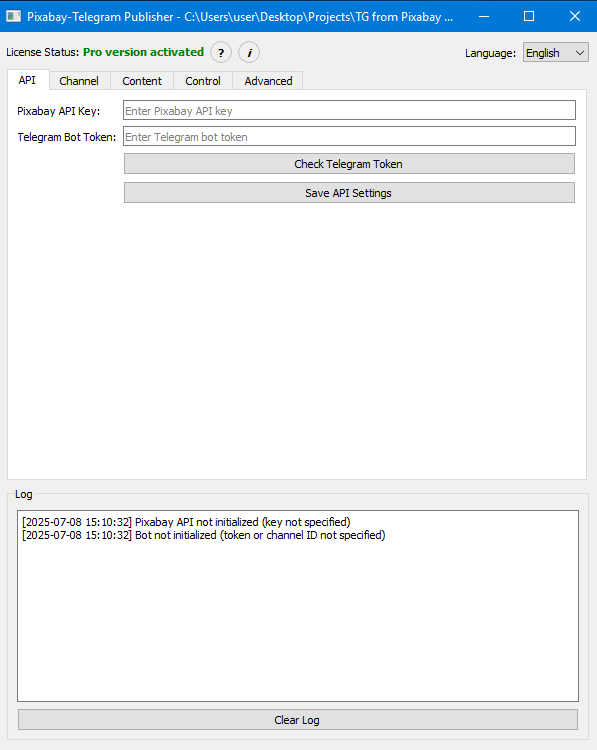Click the question mark help icon
The image size is (597, 750).
(x=221, y=52)
